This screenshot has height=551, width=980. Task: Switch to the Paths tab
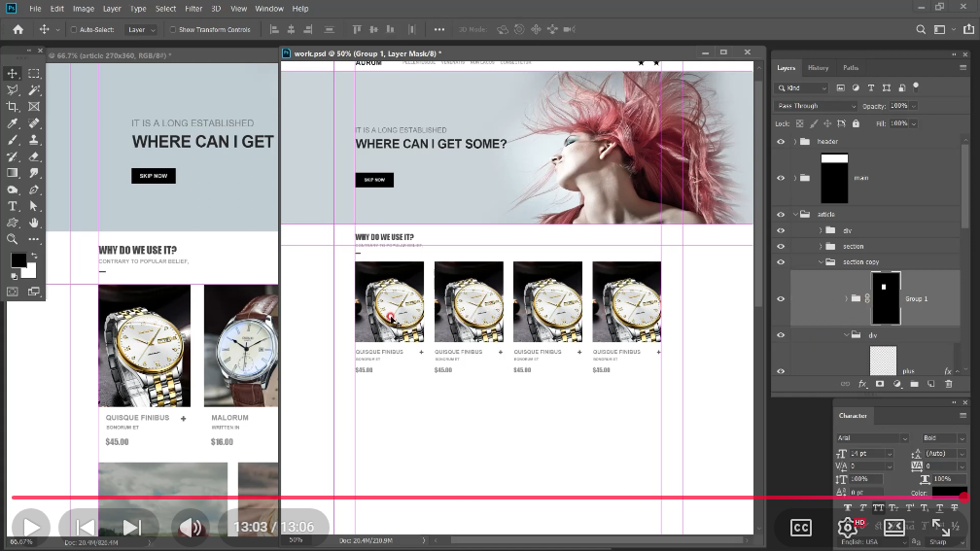point(851,67)
